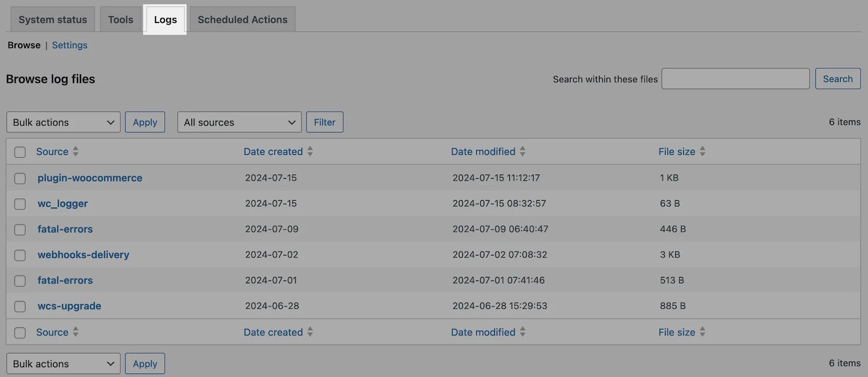Go to the Settings sub-link
The image size is (868, 377).
tap(69, 45)
